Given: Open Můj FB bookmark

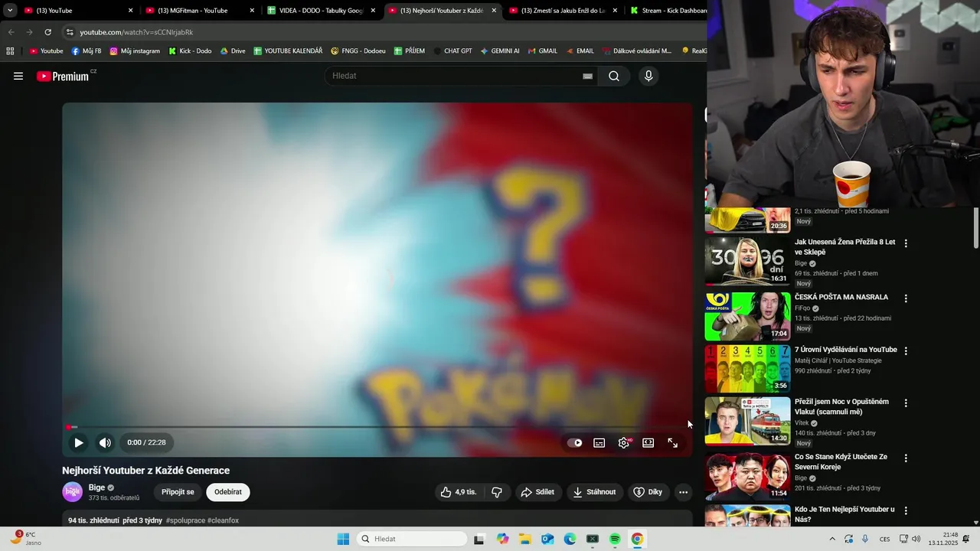Looking at the screenshot, I should [87, 51].
